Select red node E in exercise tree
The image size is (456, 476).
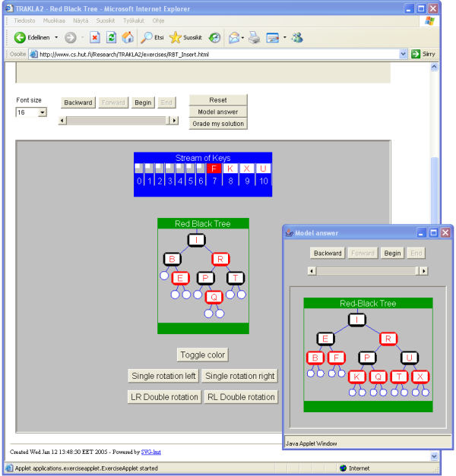click(180, 278)
